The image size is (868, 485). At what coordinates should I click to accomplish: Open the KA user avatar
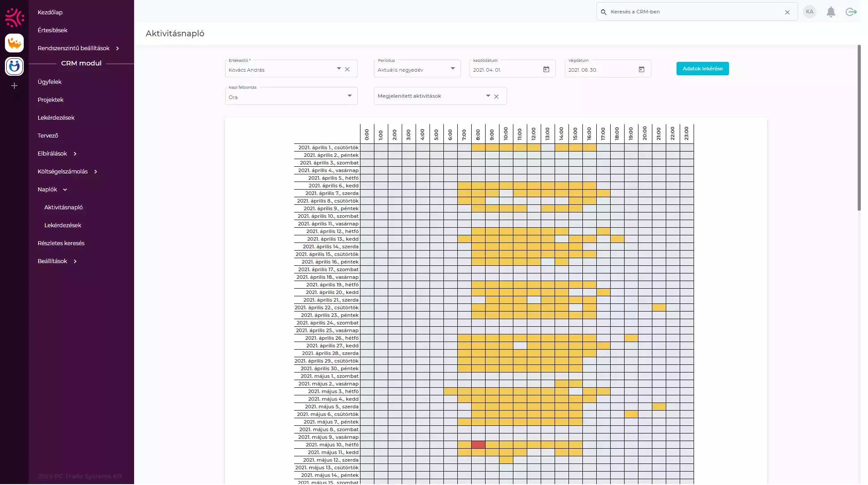[x=809, y=12]
